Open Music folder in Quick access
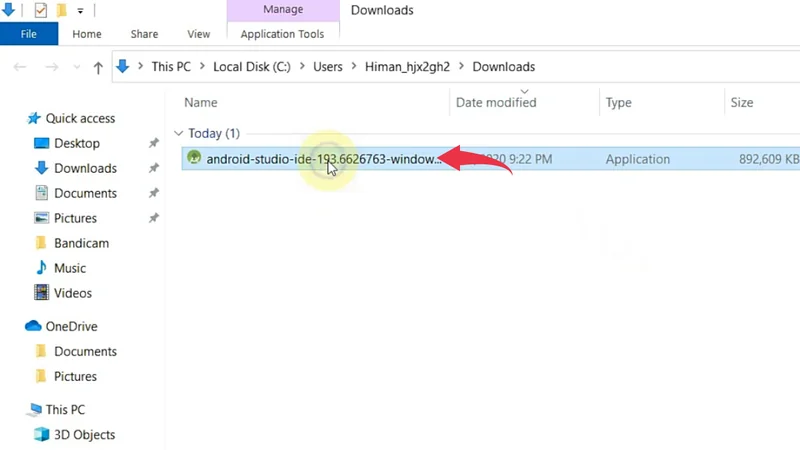This screenshot has height=450, width=800. tap(69, 268)
